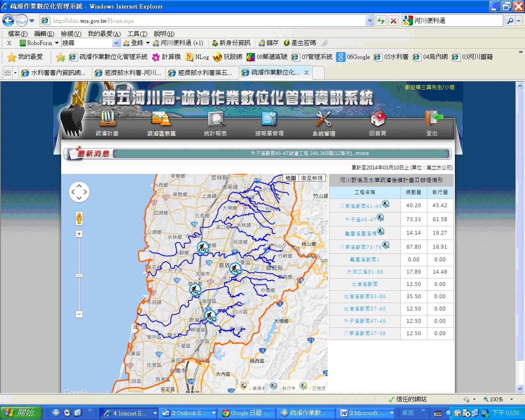Close the 疏濬作業數位化 tab
Screen dimensions: 525x420
(x=306, y=73)
